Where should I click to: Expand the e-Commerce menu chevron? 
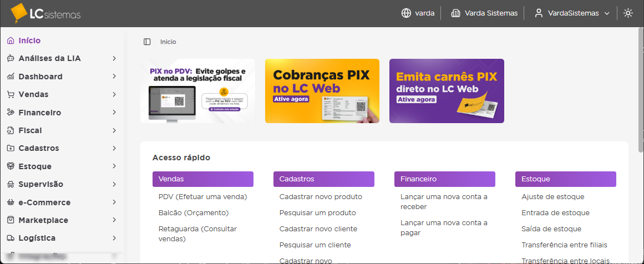pos(114,202)
